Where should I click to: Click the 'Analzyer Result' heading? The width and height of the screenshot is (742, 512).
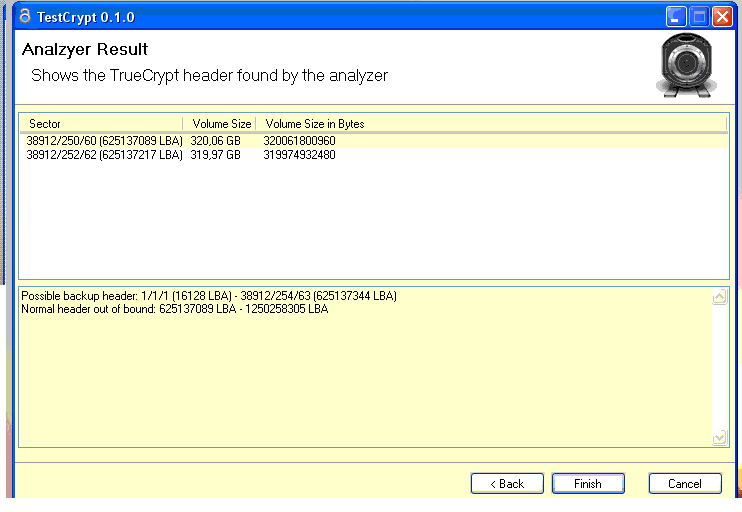click(x=85, y=49)
